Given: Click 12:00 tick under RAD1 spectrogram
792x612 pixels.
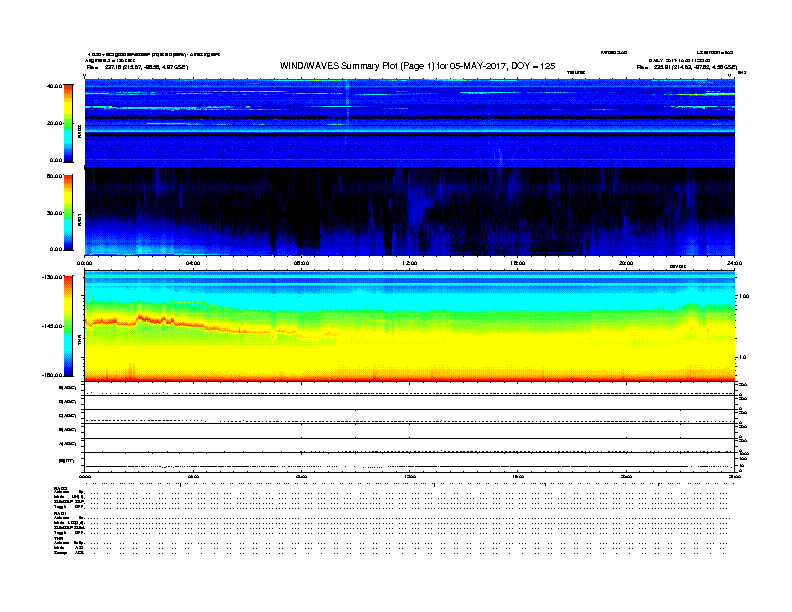Looking at the screenshot, I should pos(410,263).
